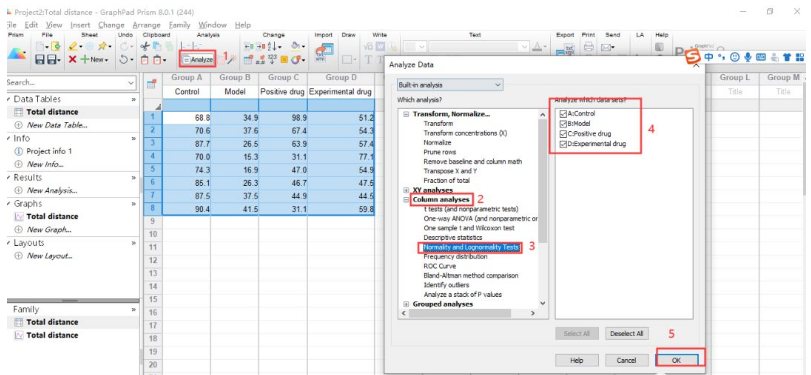
Task: Open the Built-in analysis dropdown
Action: point(449,84)
